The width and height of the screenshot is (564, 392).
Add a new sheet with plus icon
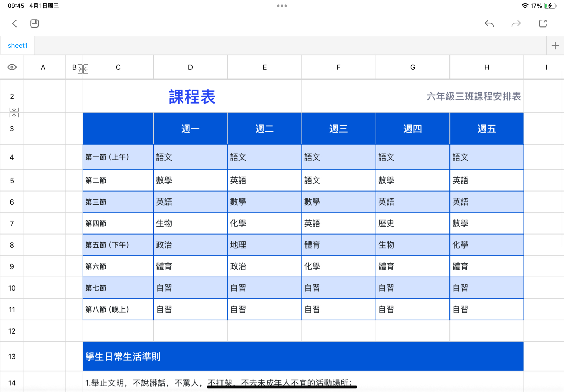point(555,45)
